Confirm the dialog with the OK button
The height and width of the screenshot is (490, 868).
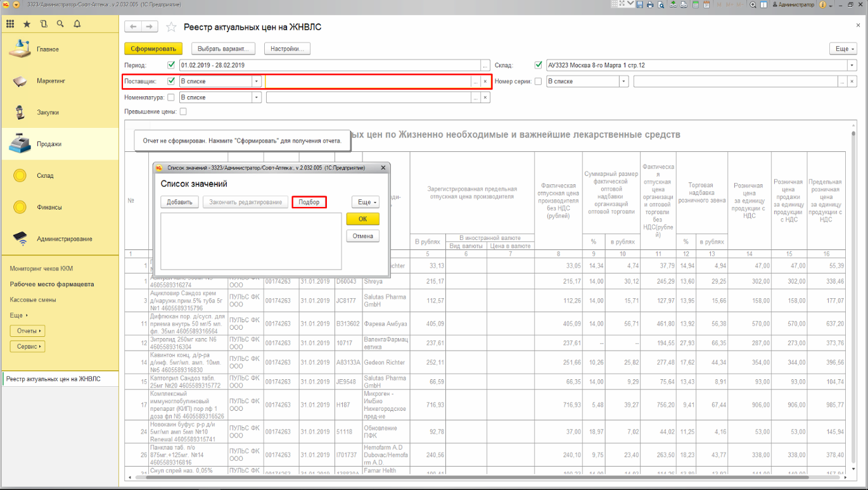362,219
